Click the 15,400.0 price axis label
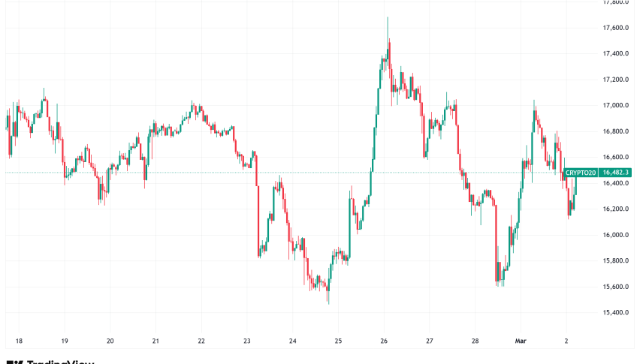The image size is (640, 364). 615,313
